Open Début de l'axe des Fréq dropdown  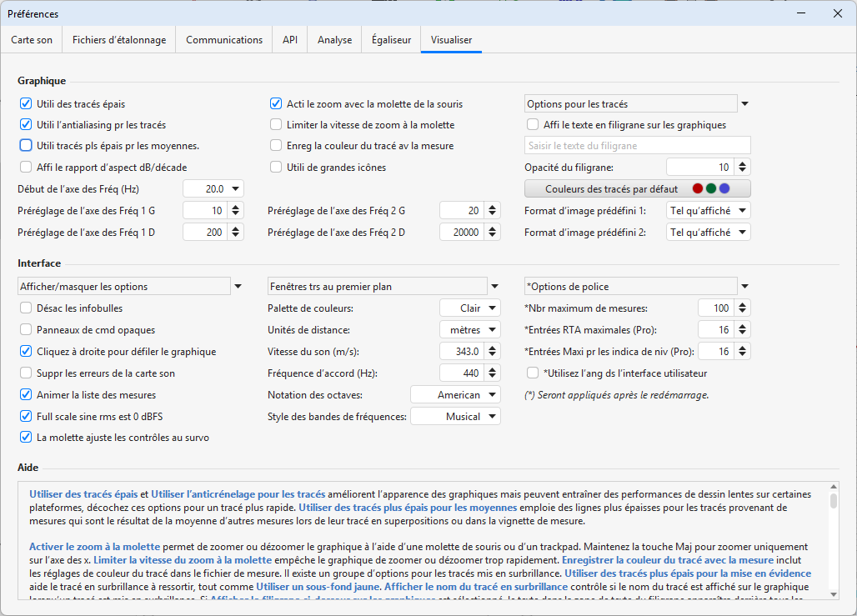click(213, 188)
